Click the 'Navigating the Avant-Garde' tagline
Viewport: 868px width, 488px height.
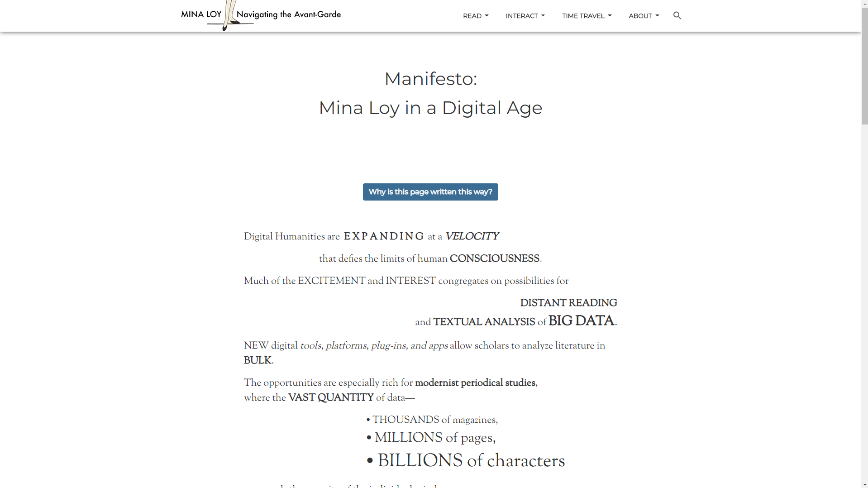pyautogui.click(x=289, y=14)
